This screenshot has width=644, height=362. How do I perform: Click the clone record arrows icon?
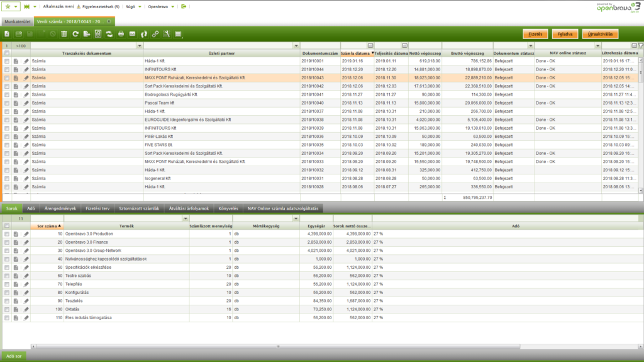tap(109, 34)
